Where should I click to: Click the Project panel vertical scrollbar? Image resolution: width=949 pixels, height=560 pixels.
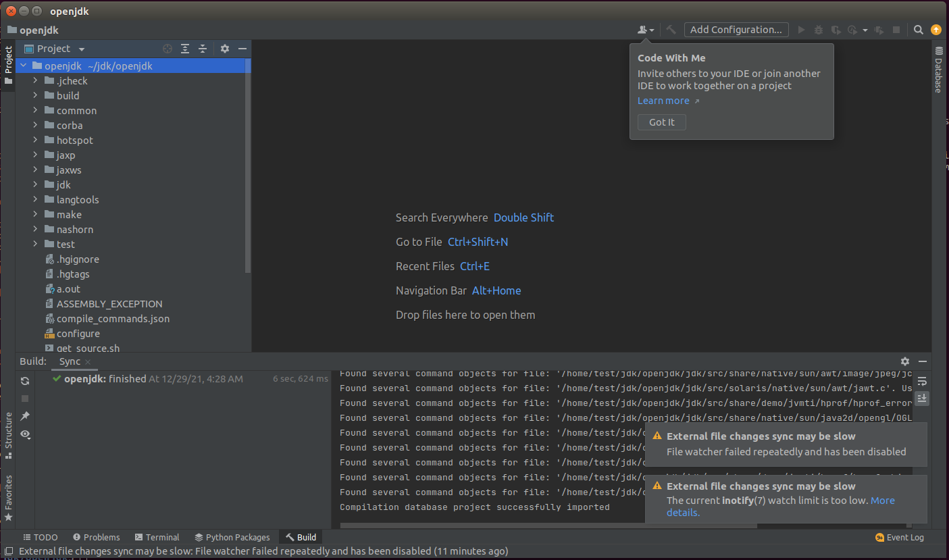[247, 166]
